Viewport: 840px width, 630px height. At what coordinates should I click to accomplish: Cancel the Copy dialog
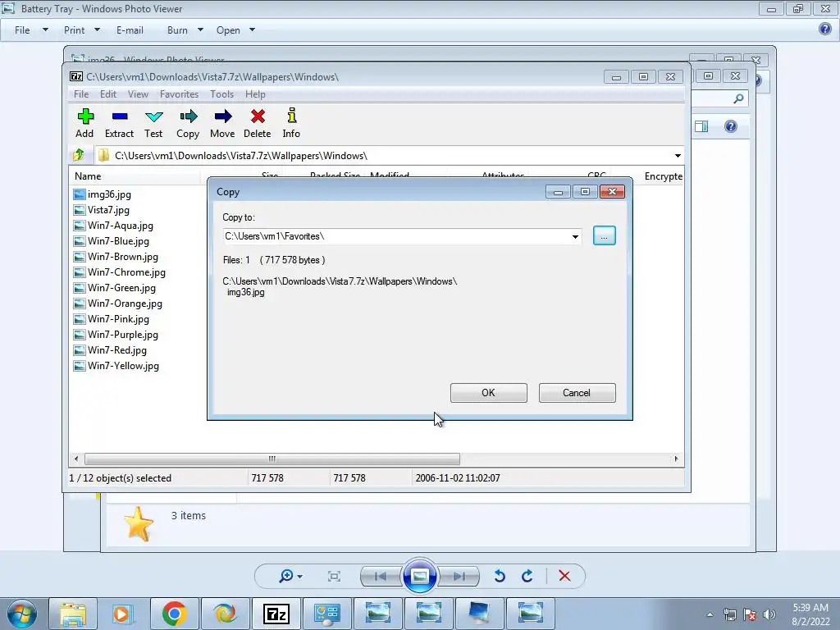[x=577, y=393]
